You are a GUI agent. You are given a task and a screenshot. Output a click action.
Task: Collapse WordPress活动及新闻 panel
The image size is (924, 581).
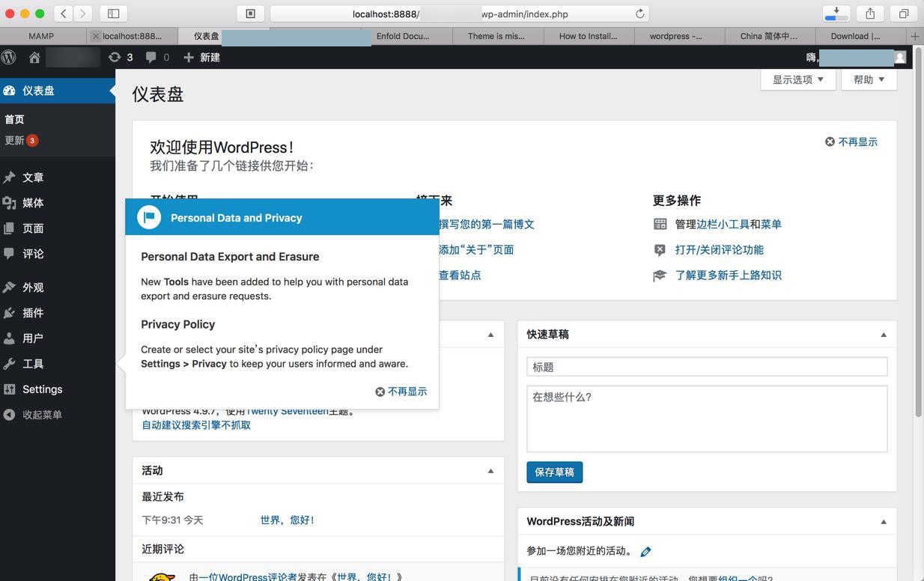(x=884, y=522)
